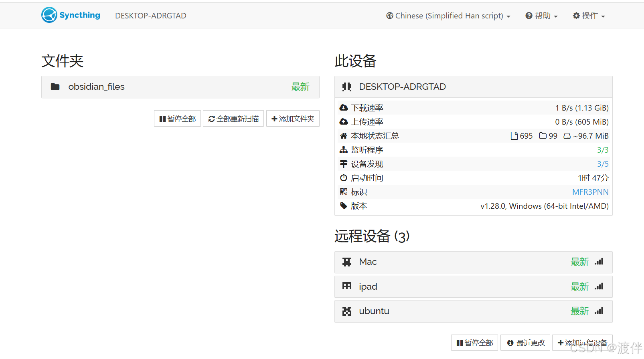The image size is (644, 359).
Task: Click the ipad device identicon
Action: tap(347, 286)
